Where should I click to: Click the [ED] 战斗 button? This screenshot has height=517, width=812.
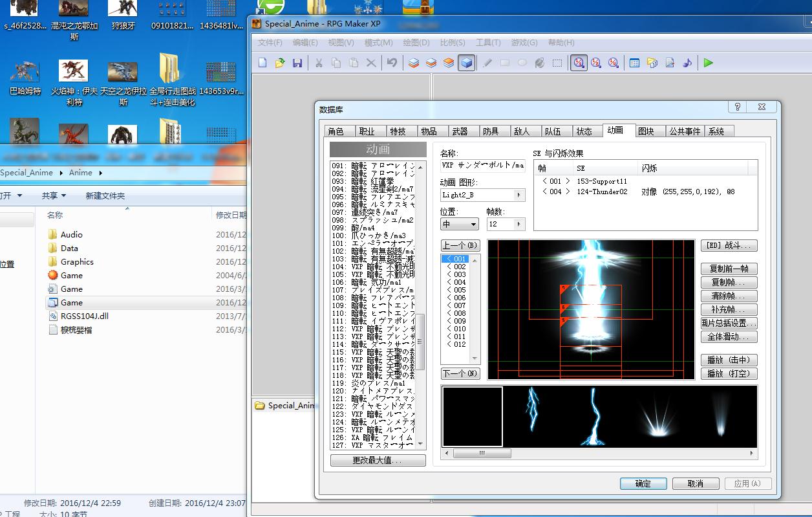pos(729,246)
